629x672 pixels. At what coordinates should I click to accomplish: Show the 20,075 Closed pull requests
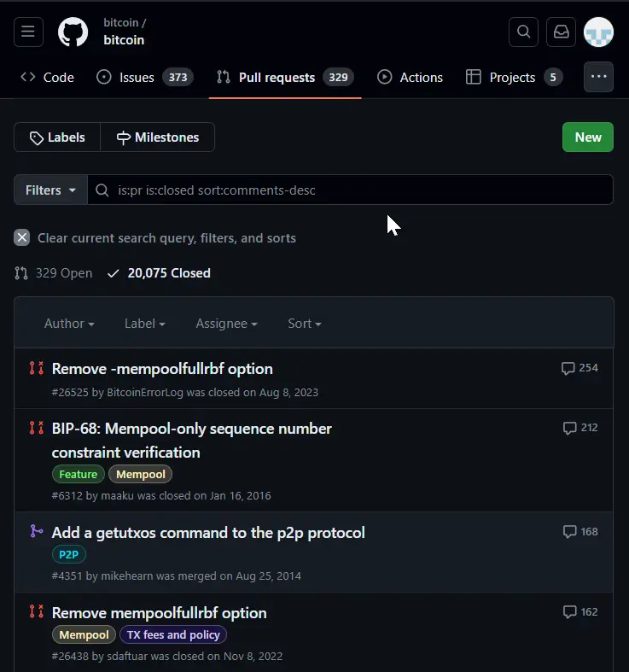coord(159,273)
